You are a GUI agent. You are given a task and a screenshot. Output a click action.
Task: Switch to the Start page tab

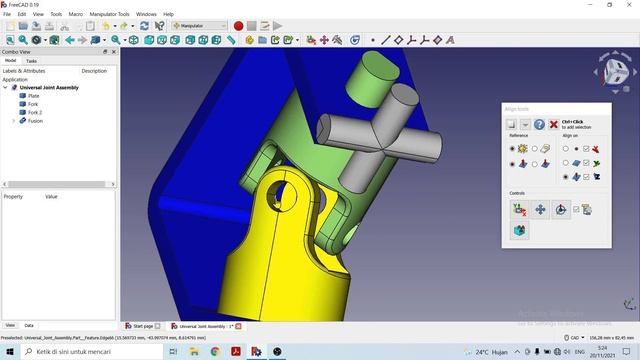pyautogui.click(x=142, y=326)
